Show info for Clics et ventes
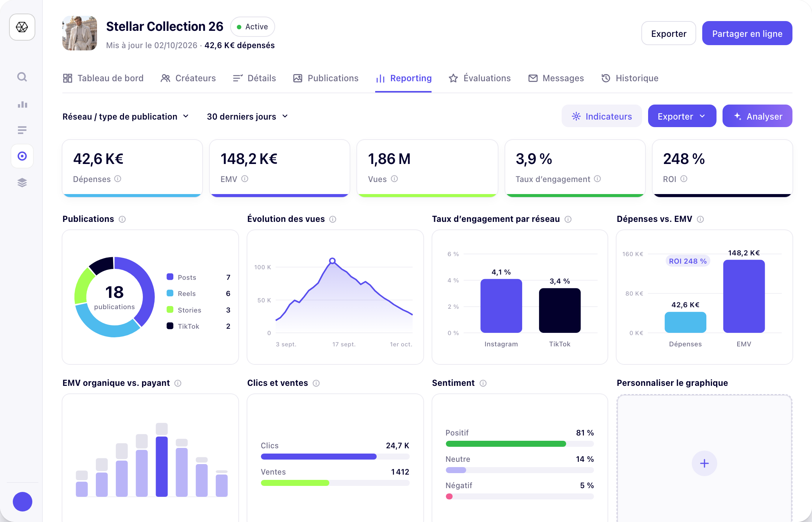 pyautogui.click(x=316, y=383)
